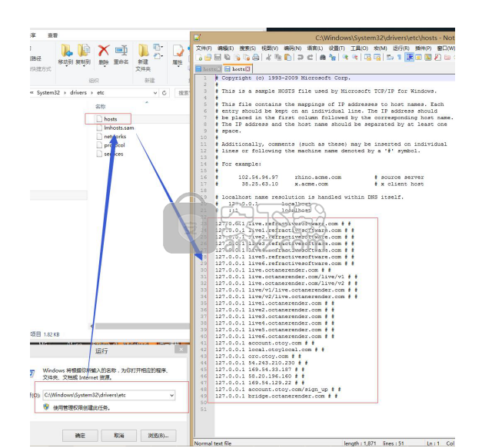Click 'Normal text file' in status bar
This screenshot has height=448, width=492.
[x=213, y=443]
